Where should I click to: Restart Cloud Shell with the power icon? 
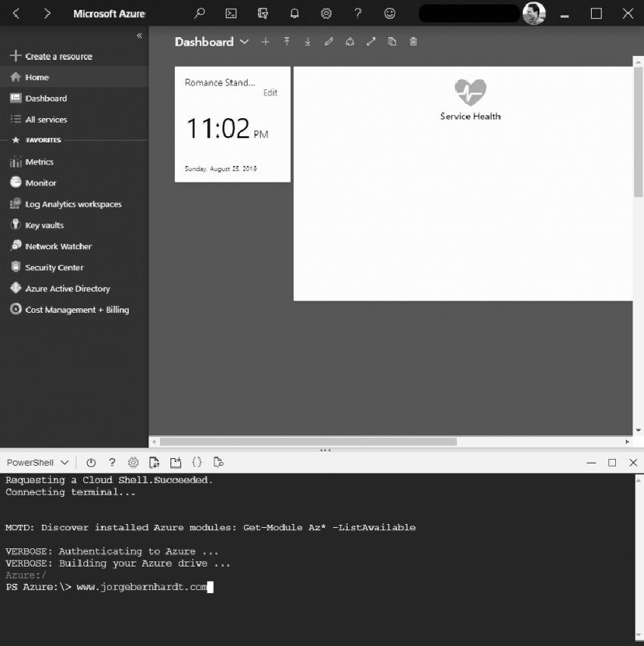pyautogui.click(x=91, y=462)
